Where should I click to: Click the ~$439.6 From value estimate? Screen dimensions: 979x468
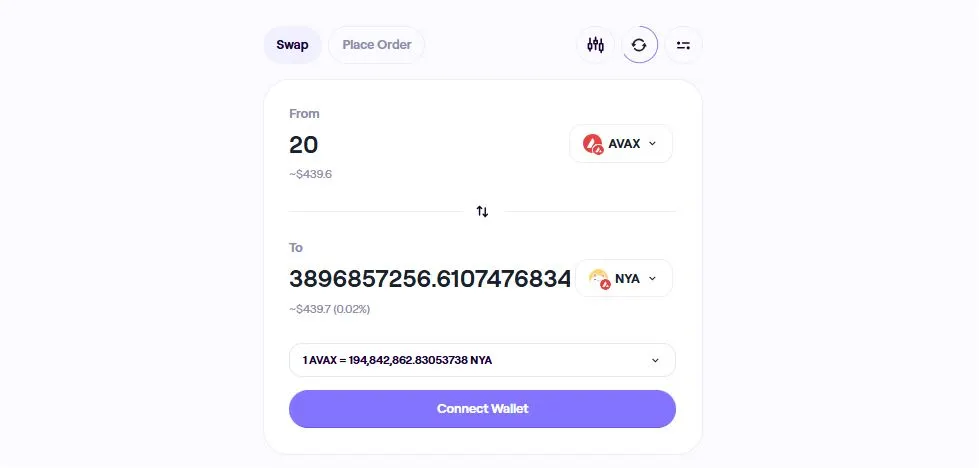tap(310, 174)
